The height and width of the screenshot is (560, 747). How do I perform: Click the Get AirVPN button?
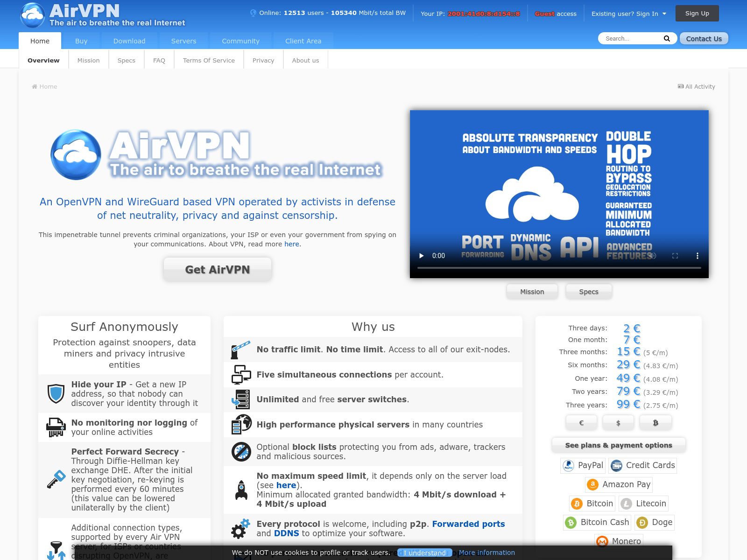point(218,269)
